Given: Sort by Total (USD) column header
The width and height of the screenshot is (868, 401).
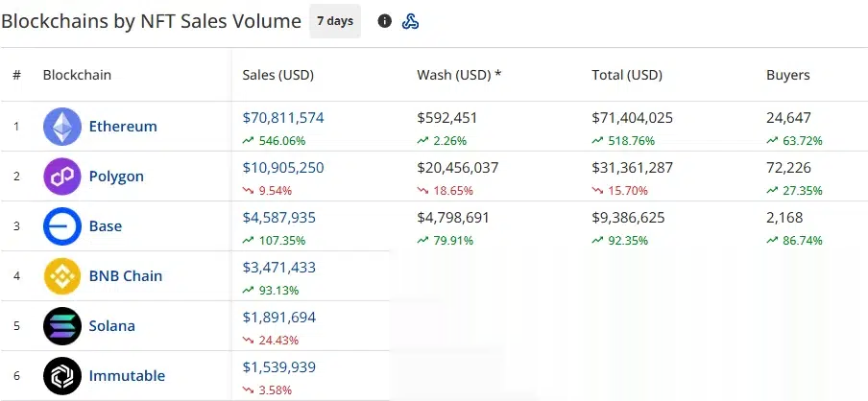Looking at the screenshot, I should [627, 75].
